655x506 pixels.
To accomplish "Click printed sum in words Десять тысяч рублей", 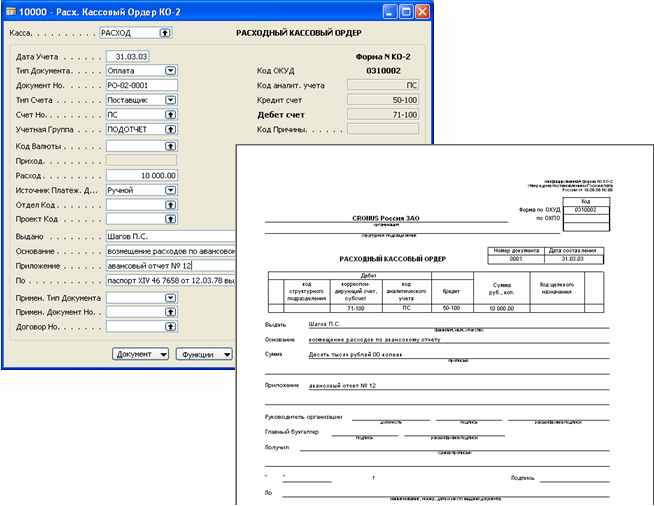I will point(355,354).
